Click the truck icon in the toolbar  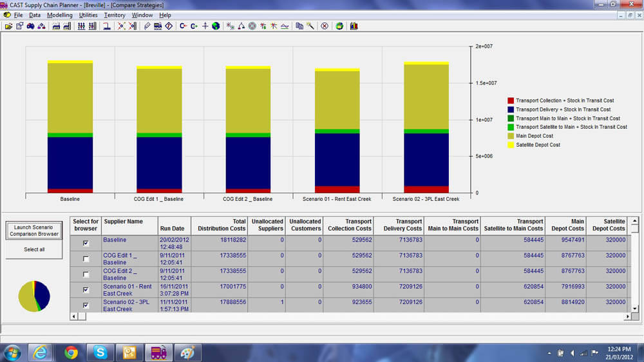coord(158,26)
